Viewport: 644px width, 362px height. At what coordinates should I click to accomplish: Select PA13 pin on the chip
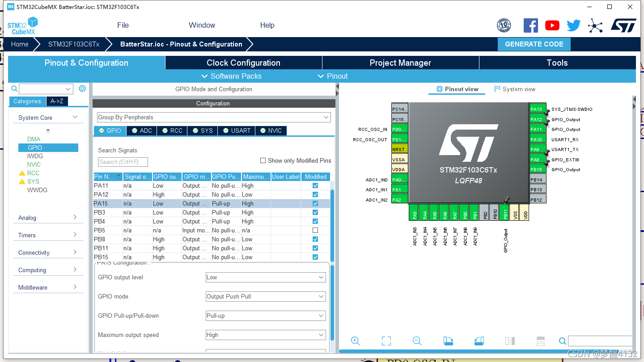(x=538, y=109)
